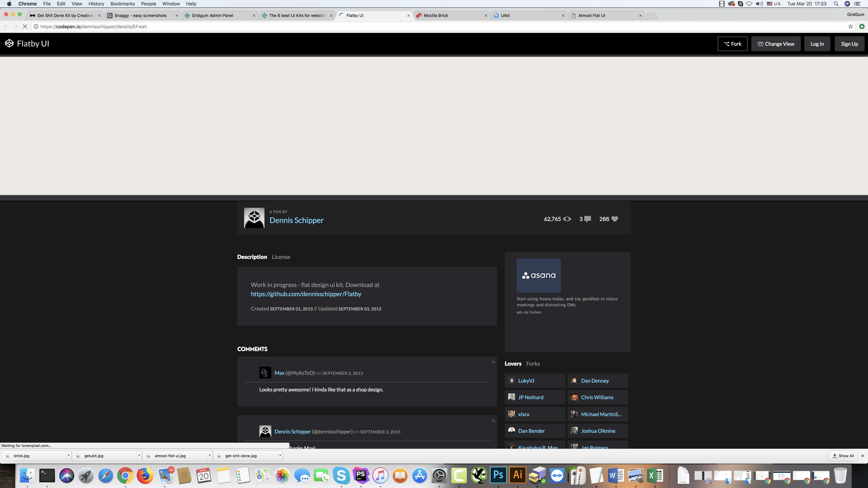Open Max's commenter profile link
This screenshot has height=488, width=868.
pyautogui.click(x=279, y=373)
